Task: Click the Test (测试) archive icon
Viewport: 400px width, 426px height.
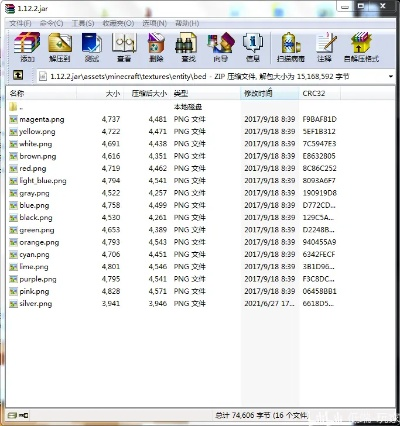Action: pos(92,43)
